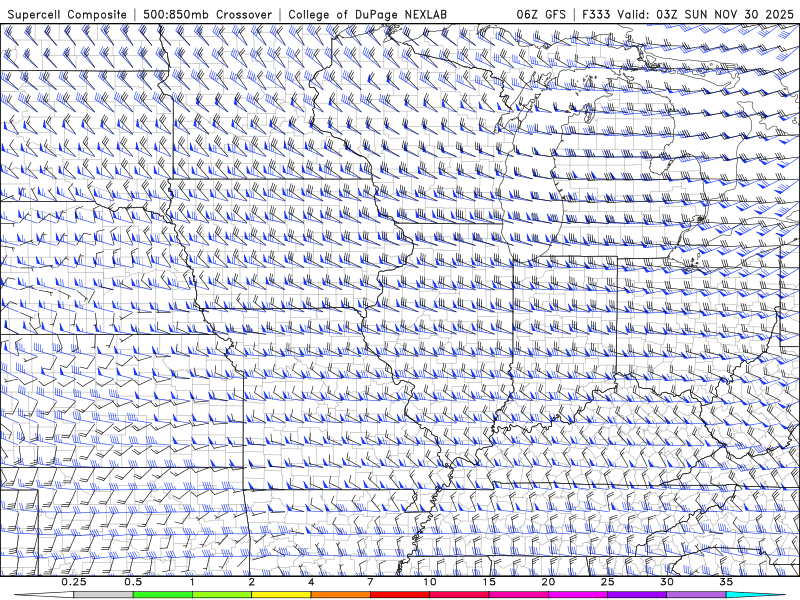Click the '0.5' legend value label
The height and width of the screenshot is (600, 800).
click(x=133, y=582)
